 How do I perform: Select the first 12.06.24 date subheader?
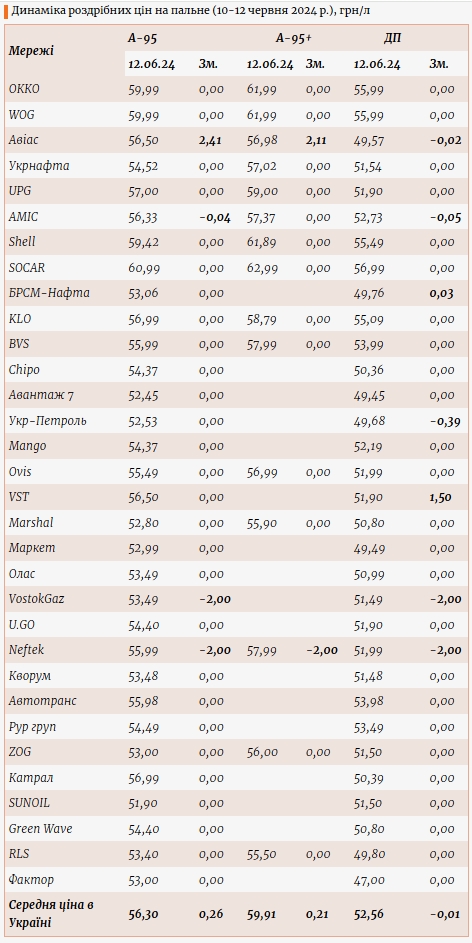[x=152, y=64]
